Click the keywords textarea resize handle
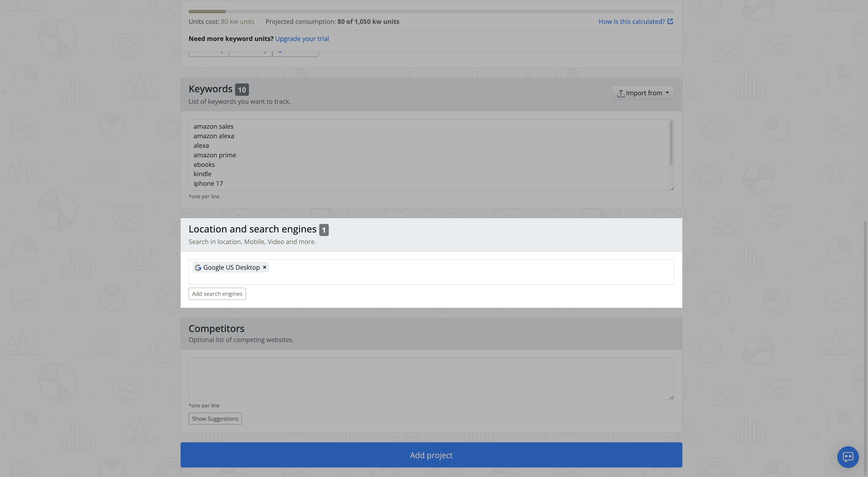The image size is (868, 477). (x=672, y=188)
